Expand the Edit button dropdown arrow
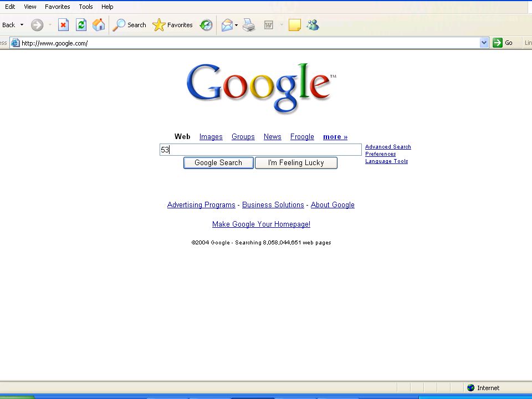 (x=282, y=25)
